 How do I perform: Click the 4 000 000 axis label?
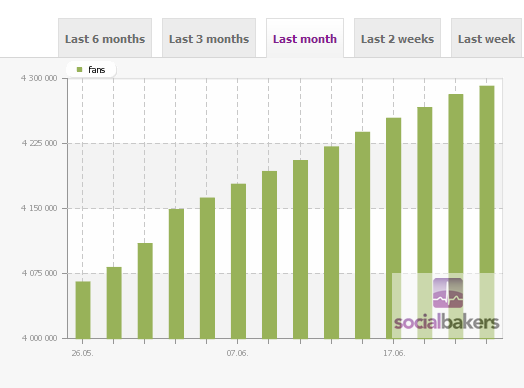click(x=39, y=338)
